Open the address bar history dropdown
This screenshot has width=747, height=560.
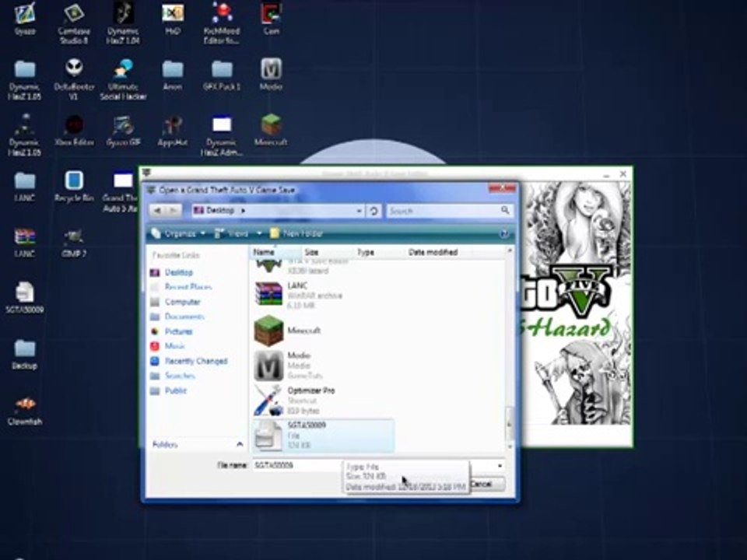[x=359, y=211]
